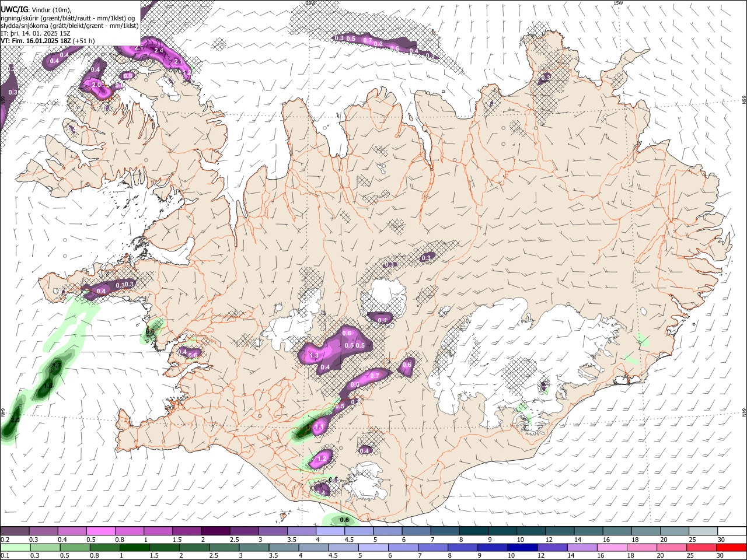
Task: Select the 'VT: Fim. 16.01.2025 18Z' valid time
Action: pos(36,41)
